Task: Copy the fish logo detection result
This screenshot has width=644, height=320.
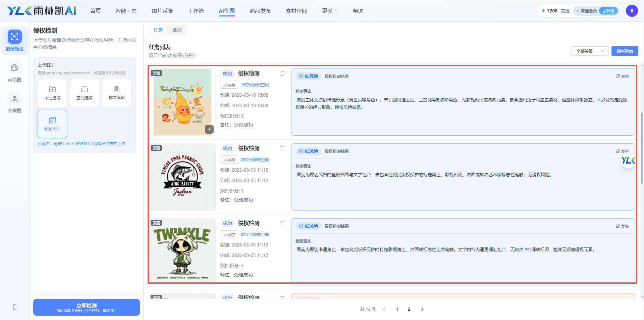Action: (x=623, y=151)
